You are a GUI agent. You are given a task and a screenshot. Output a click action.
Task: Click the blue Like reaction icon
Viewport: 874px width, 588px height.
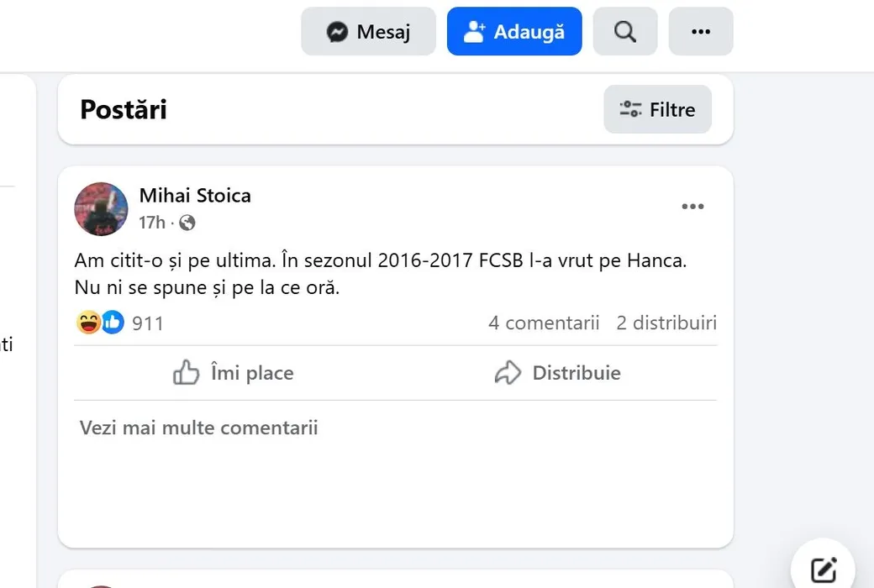pyautogui.click(x=113, y=323)
